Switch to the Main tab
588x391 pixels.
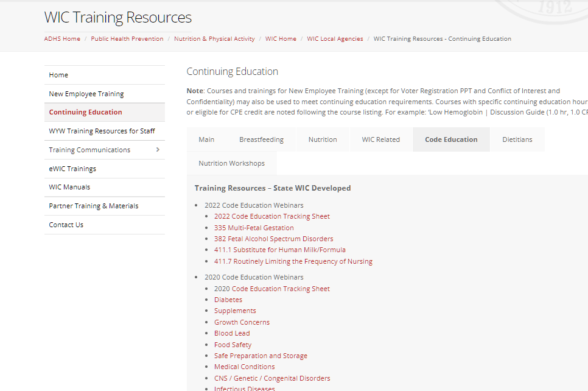(206, 139)
